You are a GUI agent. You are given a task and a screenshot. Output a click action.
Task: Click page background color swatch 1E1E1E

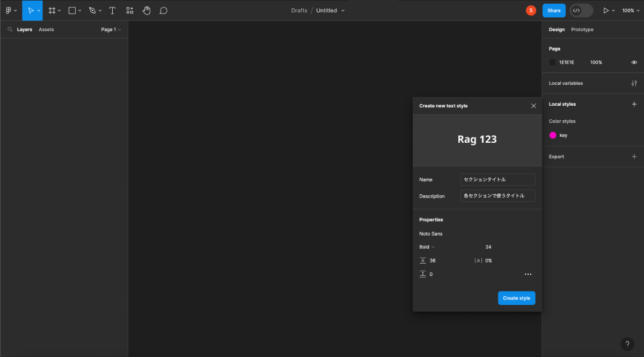tap(552, 62)
